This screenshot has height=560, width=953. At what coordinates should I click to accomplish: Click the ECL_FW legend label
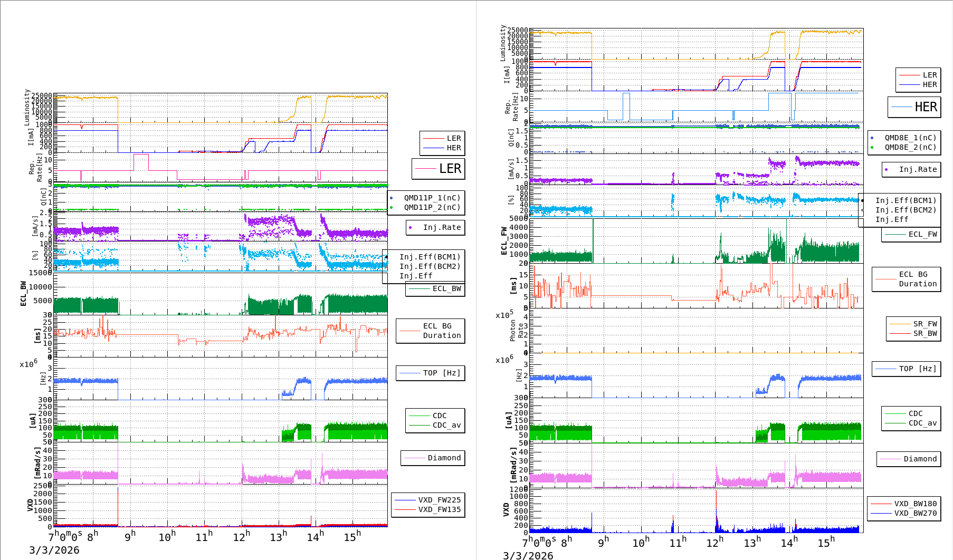922,234
